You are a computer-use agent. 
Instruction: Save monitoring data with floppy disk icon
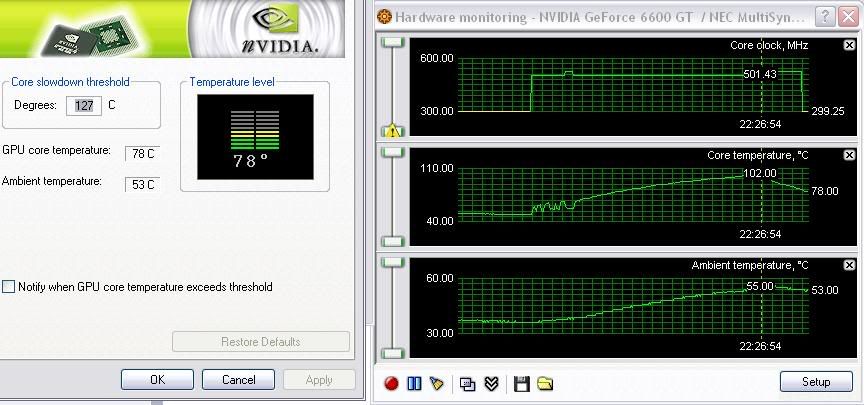click(521, 384)
